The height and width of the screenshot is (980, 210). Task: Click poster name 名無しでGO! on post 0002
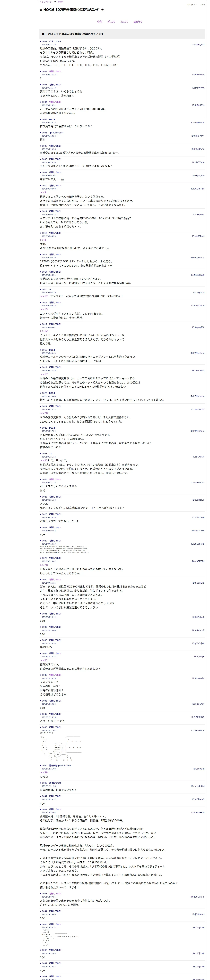[x=55, y=72]
